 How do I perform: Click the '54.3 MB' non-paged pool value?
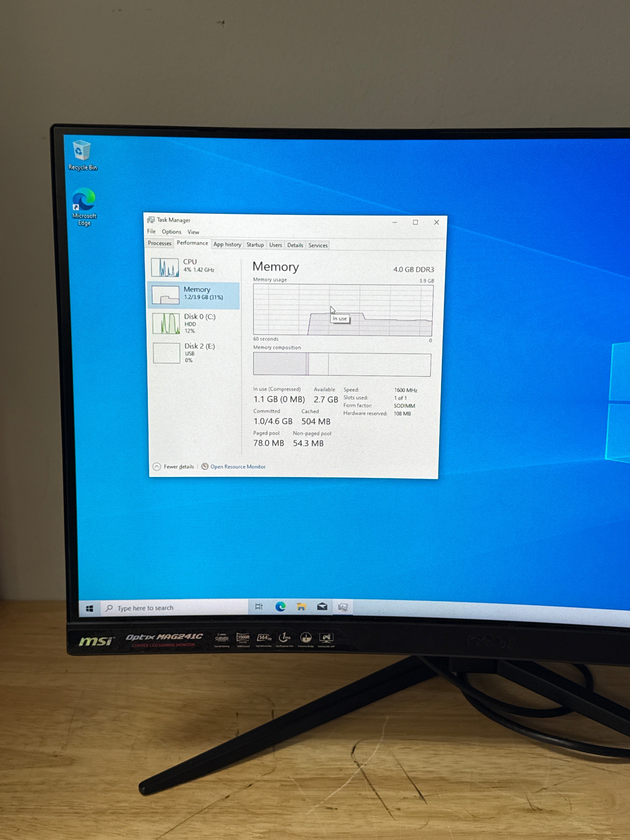[308, 443]
